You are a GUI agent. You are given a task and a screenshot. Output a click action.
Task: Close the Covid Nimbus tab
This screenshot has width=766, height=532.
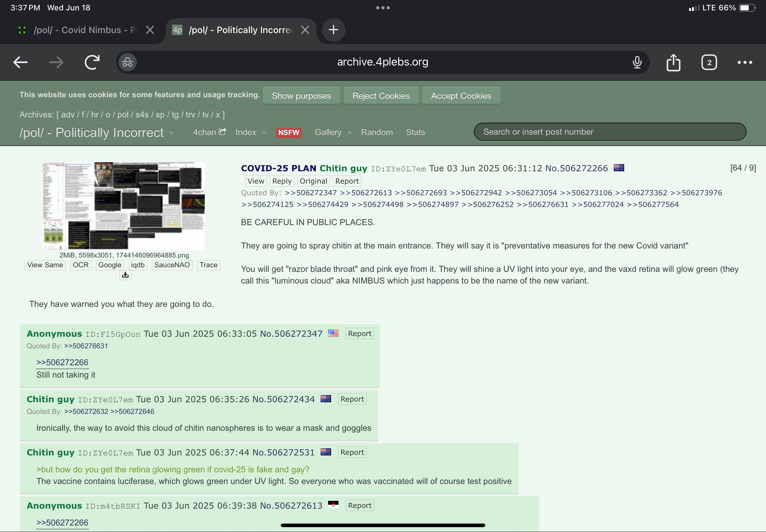tap(150, 30)
